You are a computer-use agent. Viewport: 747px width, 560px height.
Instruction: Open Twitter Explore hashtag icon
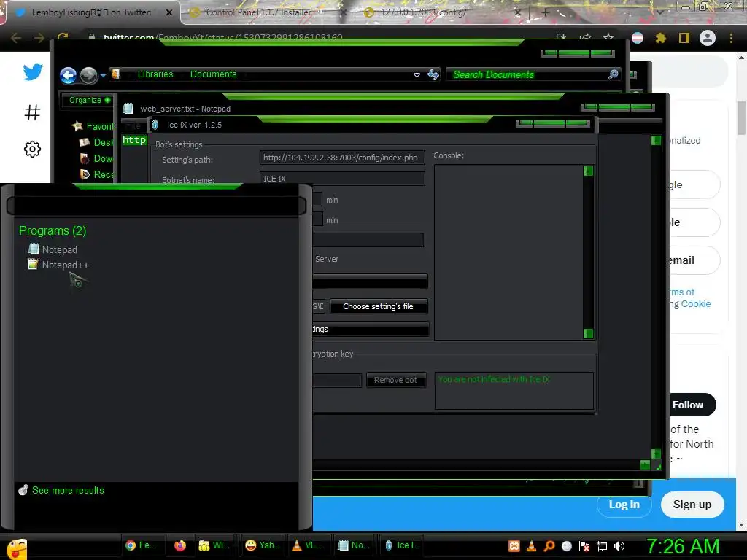(x=32, y=112)
